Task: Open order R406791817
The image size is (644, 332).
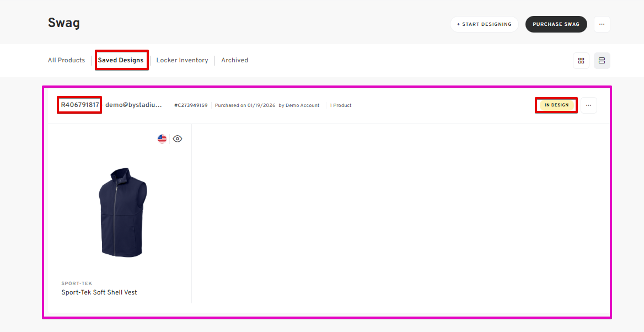Action: point(80,105)
